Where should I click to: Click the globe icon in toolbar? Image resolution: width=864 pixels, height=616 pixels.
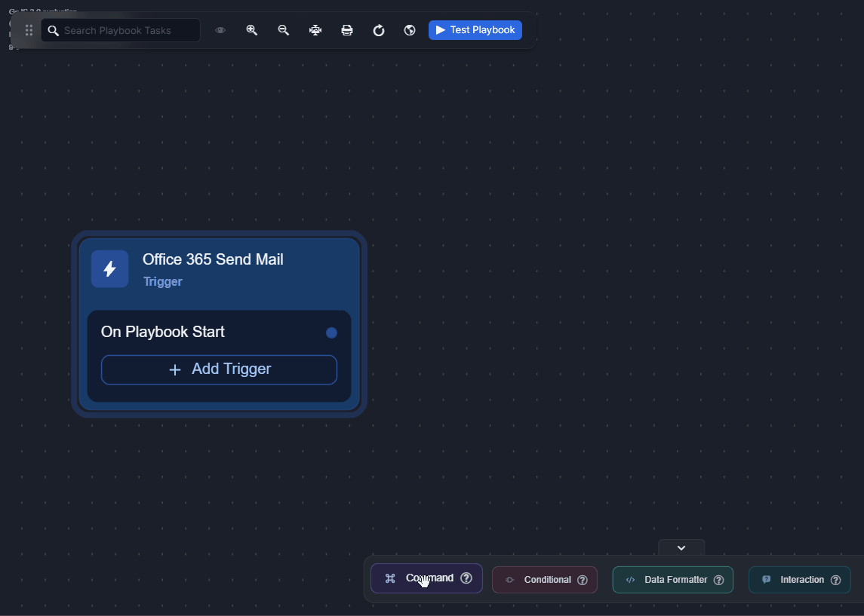pos(410,30)
